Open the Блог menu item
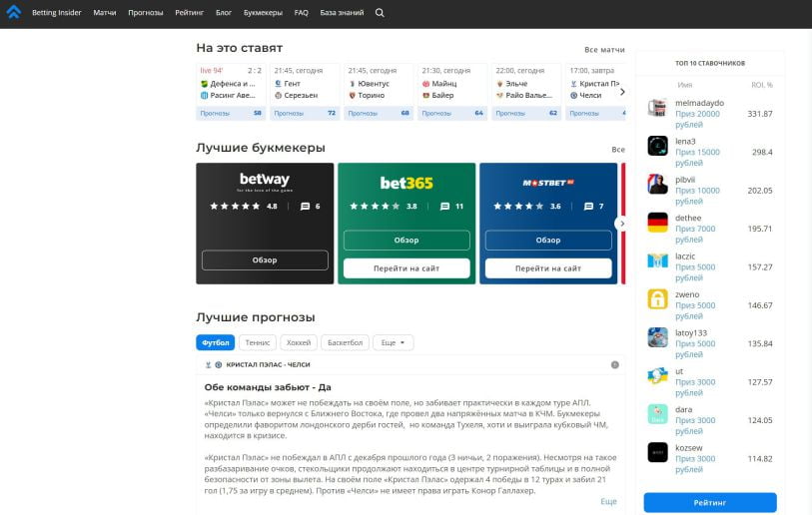The image size is (812, 515). 223,12
